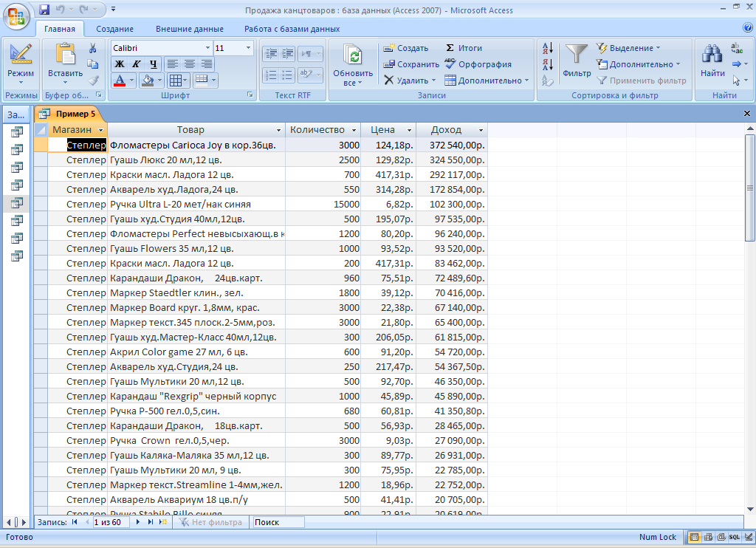The image size is (756, 548).
Task: Expand the Цена column filter arrow
Action: pos(409,130)
